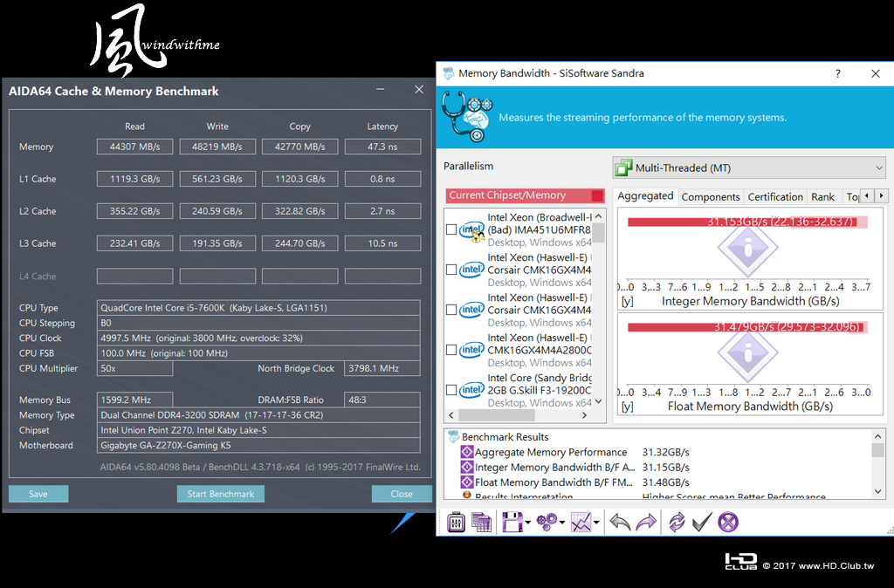894x588 pixels.
Task: Expand the dropdown arrow next to the gears icon
Action: (562, 523)
